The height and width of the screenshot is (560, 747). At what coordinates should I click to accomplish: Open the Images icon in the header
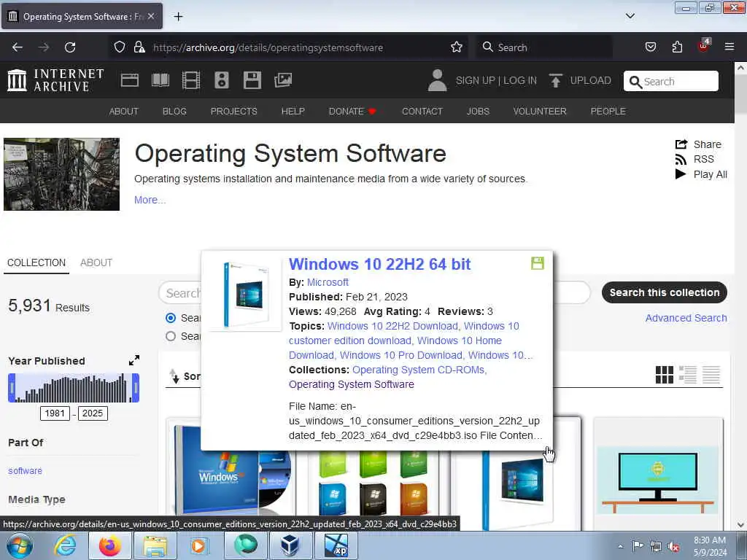tap(283, 80)
